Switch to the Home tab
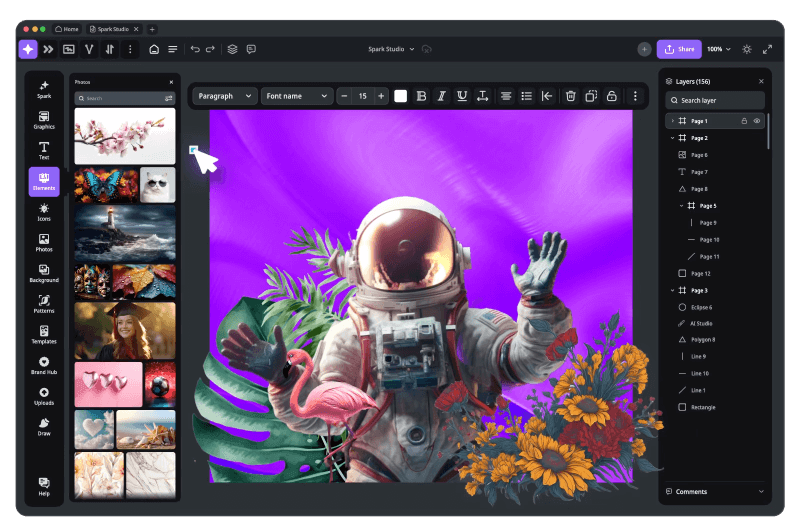This screenshot has height=530, width=800. tap(67, 29)
